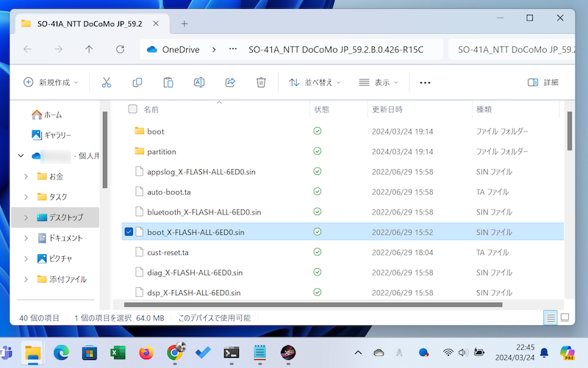
Task: Click the Paste clipboard icon
Action: [x=168, y=82]
